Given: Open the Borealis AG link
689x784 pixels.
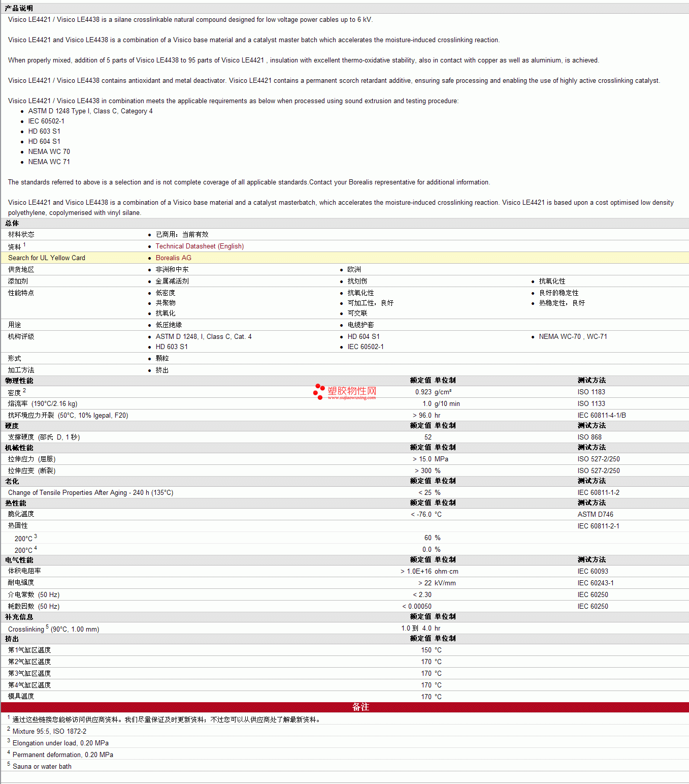Looking at the screenshot, I should [x=173, y=258].
